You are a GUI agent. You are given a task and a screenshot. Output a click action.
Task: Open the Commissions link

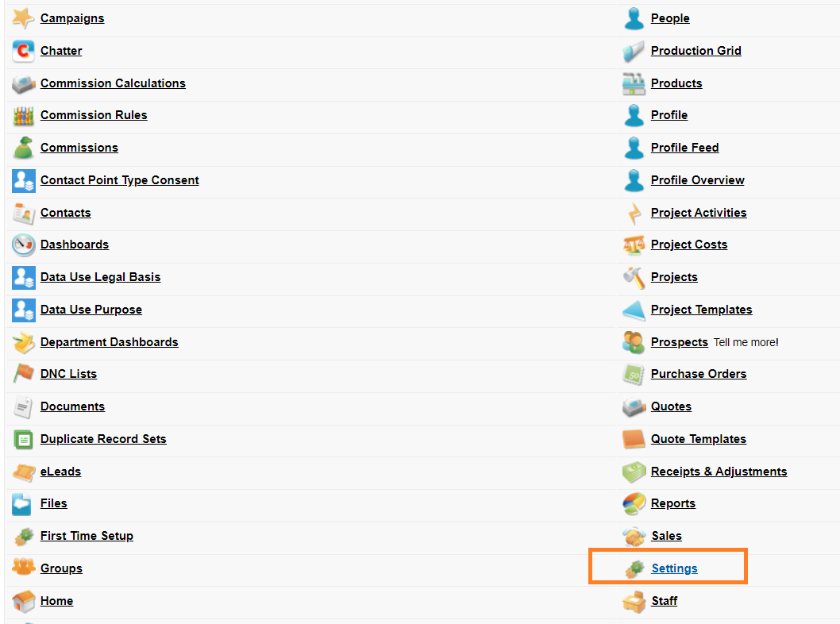(79, 148)
